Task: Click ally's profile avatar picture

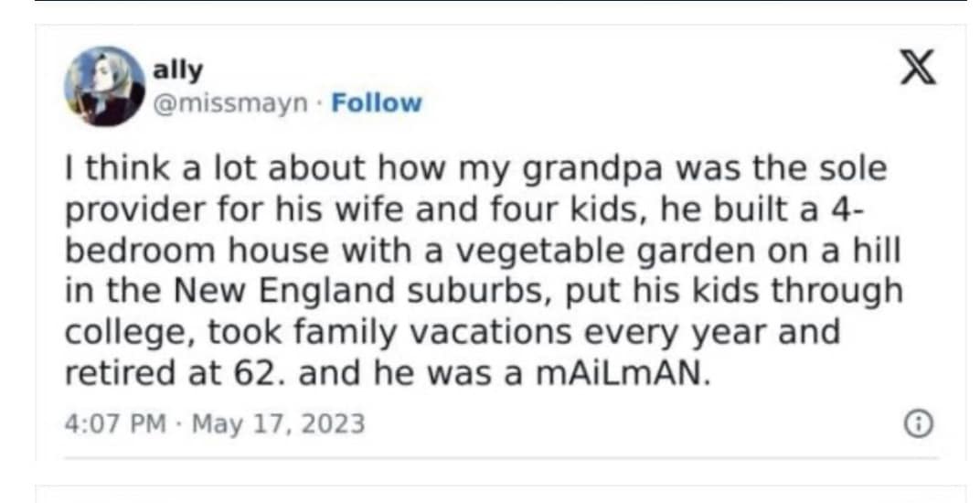Action: (x=104, y=86)
